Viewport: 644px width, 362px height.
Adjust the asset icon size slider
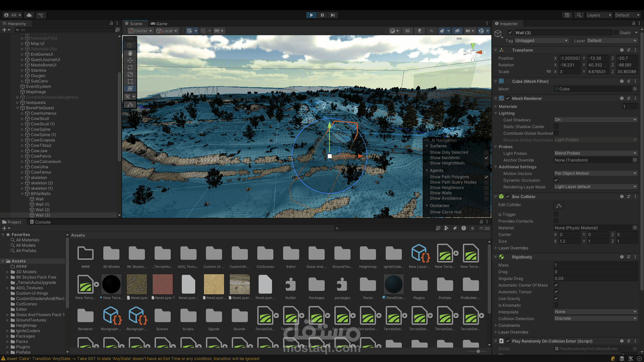(478, 351)
